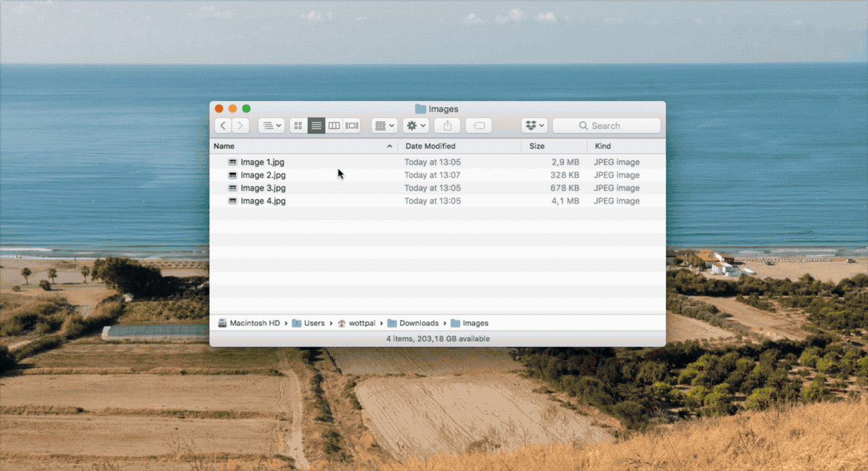Screen dimensions: 868x471
Task: Open the Action gear menu
Action: coord(416,126)
